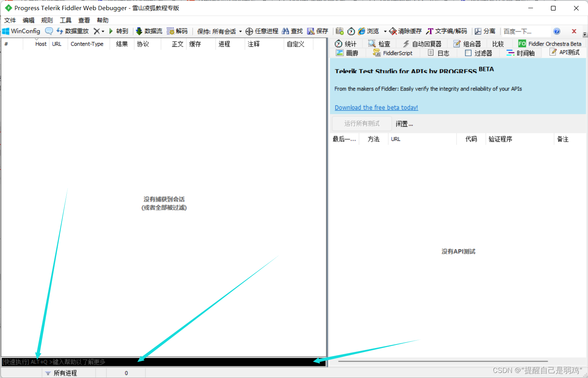Open the 工具 menu

point(66,20)
